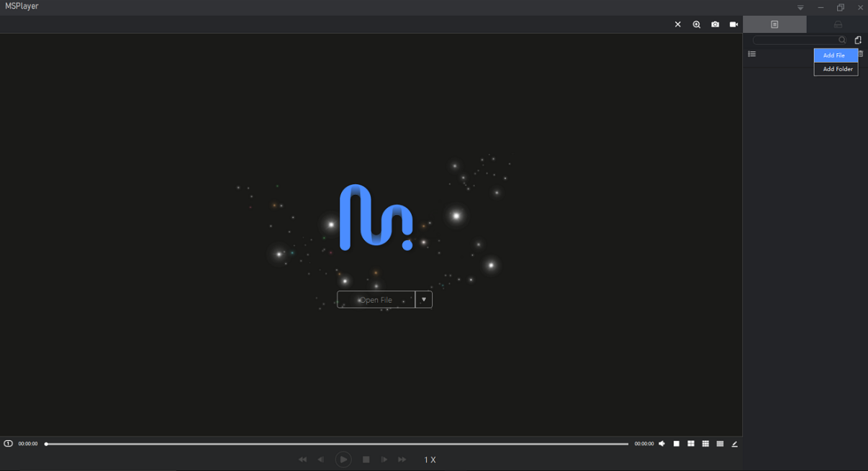This screenshot has width=868, height=471.
Task: Click the total duration 00:00:00 on the right
Action: 644,444
